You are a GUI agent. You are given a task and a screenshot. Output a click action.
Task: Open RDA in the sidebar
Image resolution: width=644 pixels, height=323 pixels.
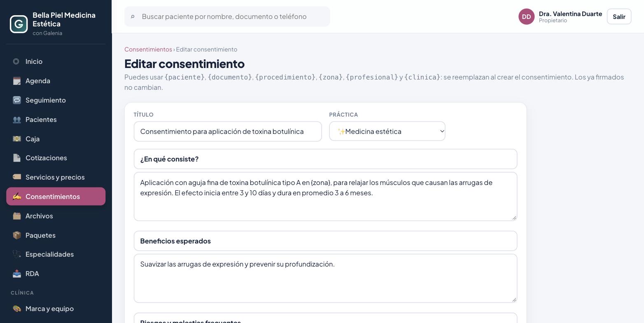click(x=56, y=274)
